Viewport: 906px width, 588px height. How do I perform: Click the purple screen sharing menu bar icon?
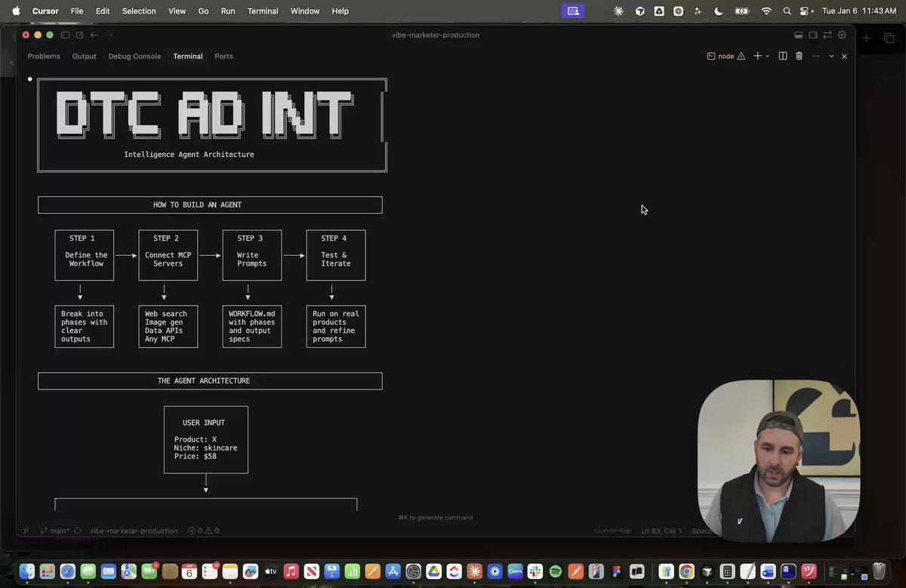point(573,11)
